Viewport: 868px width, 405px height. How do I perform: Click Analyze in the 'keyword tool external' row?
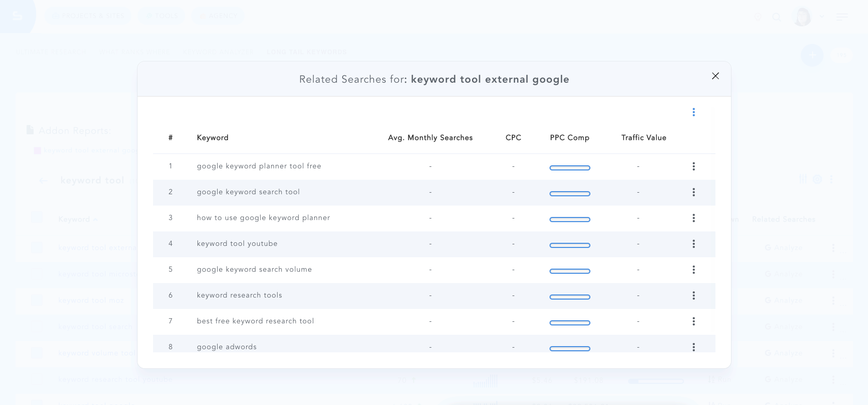784,248
